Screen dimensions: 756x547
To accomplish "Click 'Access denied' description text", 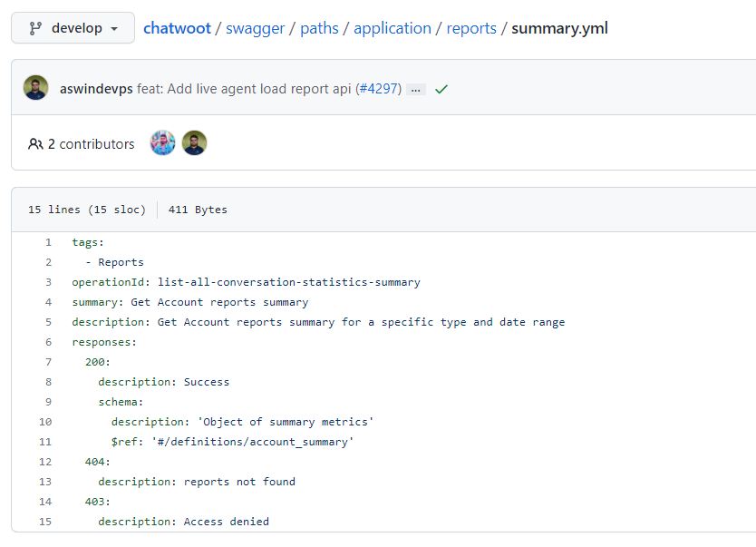I will coord(226,522).
